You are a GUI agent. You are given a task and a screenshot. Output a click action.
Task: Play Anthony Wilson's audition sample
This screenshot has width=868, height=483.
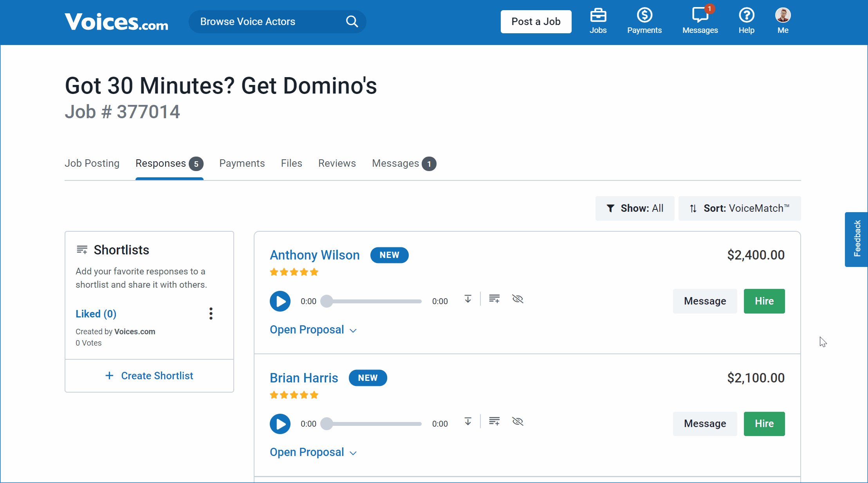point(280,301)
